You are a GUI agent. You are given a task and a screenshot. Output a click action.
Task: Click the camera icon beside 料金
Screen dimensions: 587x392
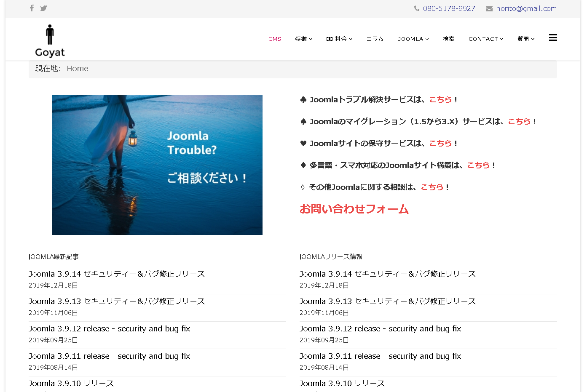330,39
